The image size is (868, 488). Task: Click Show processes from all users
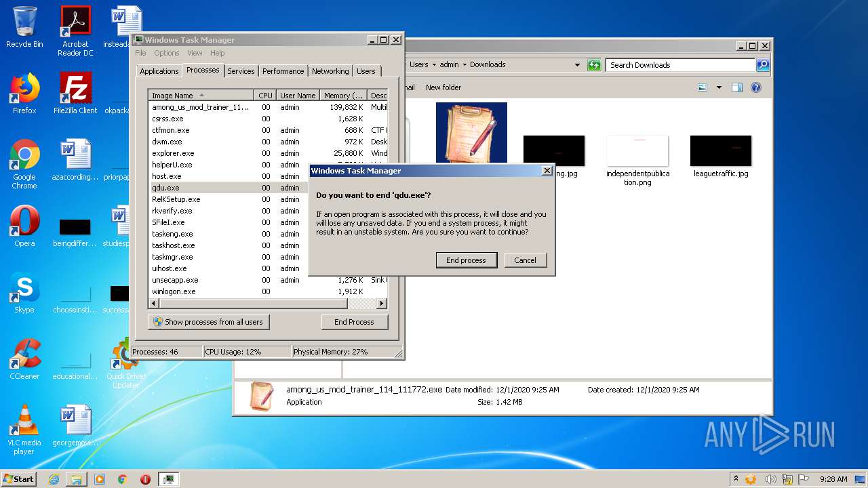tap(208, 322)
